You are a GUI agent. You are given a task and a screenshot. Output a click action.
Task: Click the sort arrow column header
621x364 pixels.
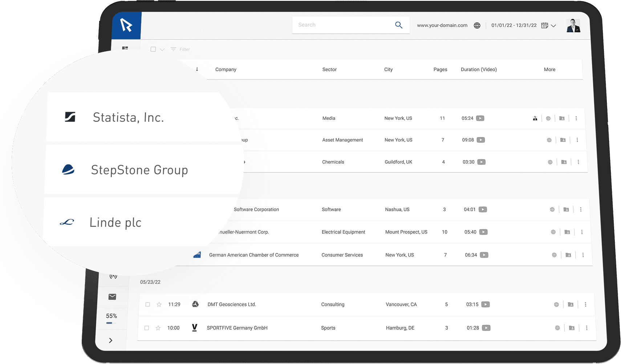point(197,69)
